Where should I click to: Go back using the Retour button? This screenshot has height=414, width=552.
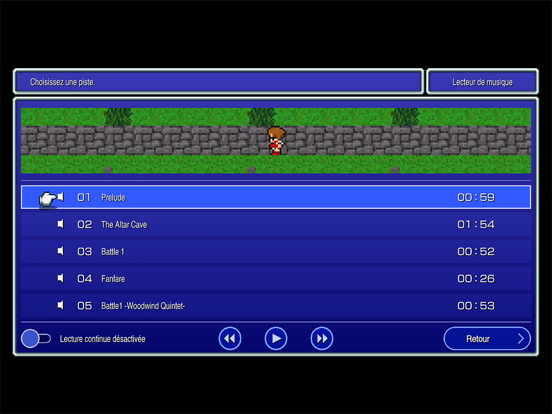(x=487, y=339)
